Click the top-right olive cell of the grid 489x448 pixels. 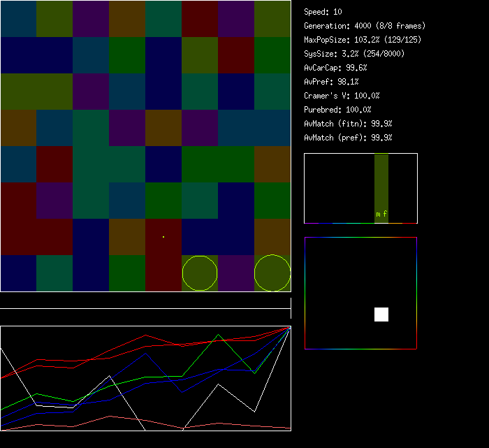272,18
